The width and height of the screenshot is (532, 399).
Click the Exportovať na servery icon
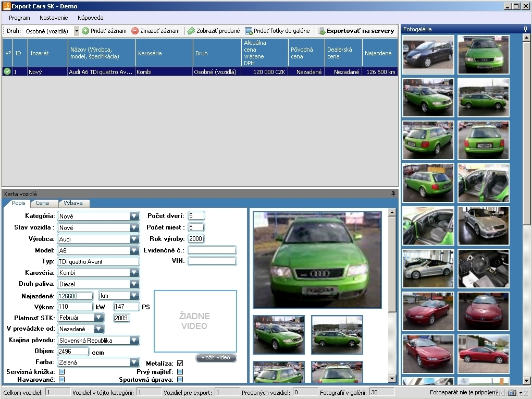(x=321, y=31)
